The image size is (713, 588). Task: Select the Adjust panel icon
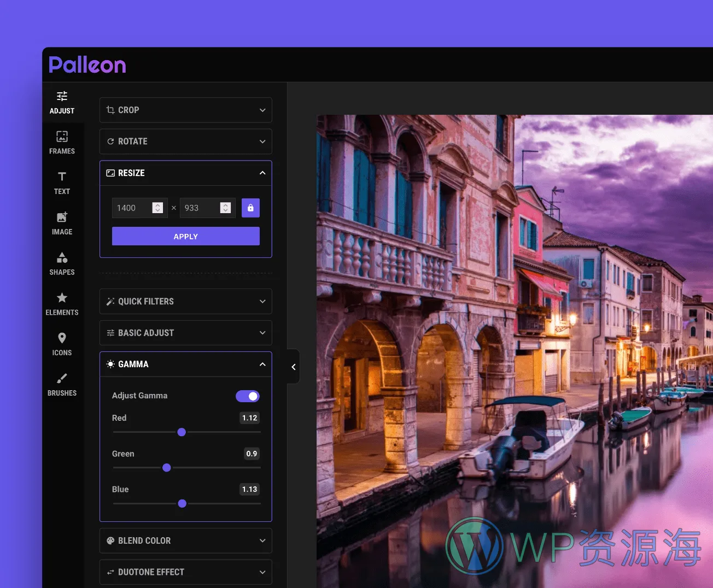(62, 102)
